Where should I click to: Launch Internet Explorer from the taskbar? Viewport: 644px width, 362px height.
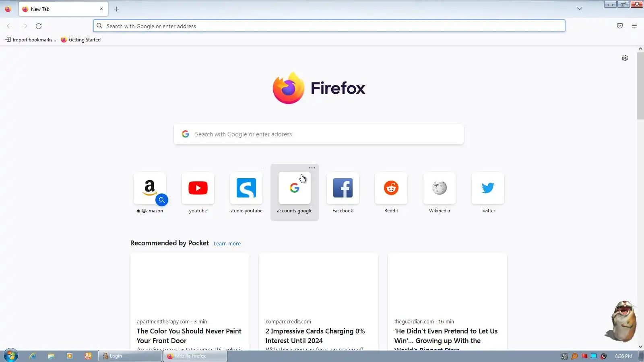(x=33, y=356)
